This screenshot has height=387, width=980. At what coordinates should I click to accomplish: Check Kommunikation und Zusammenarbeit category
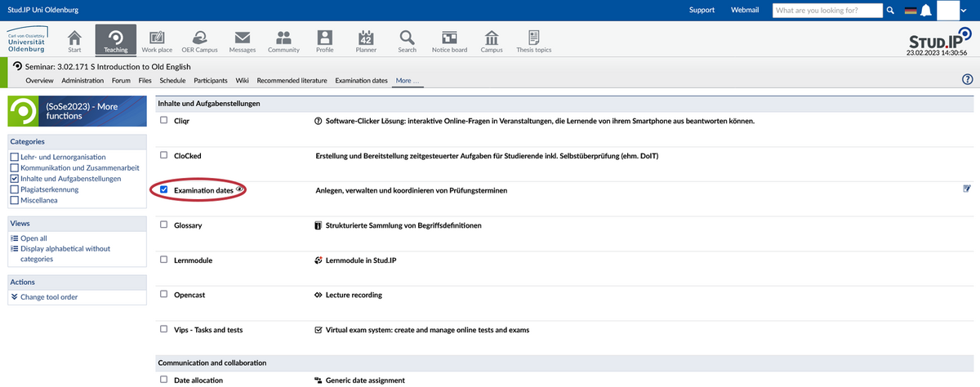point(14,167)
